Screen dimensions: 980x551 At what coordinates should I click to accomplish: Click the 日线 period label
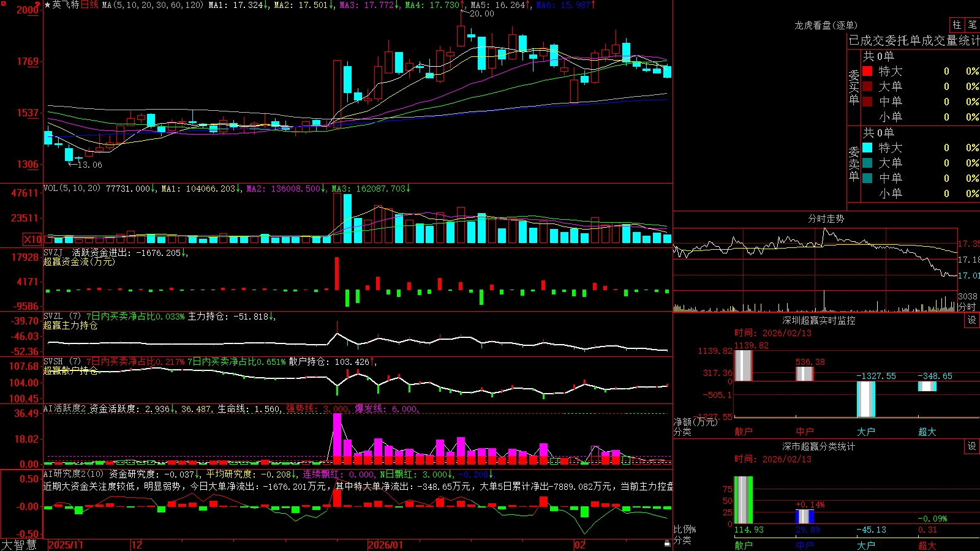(x=89, y=5)
